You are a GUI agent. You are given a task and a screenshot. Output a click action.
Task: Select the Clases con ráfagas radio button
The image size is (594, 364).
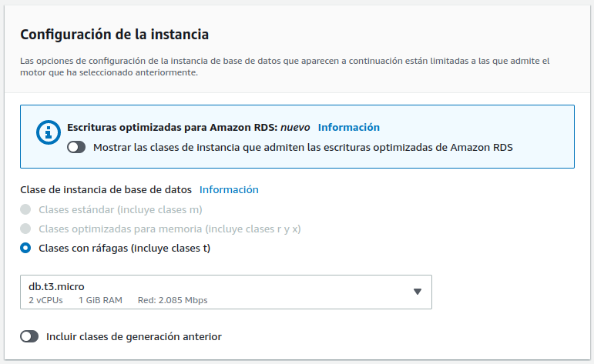pos(25,248)
